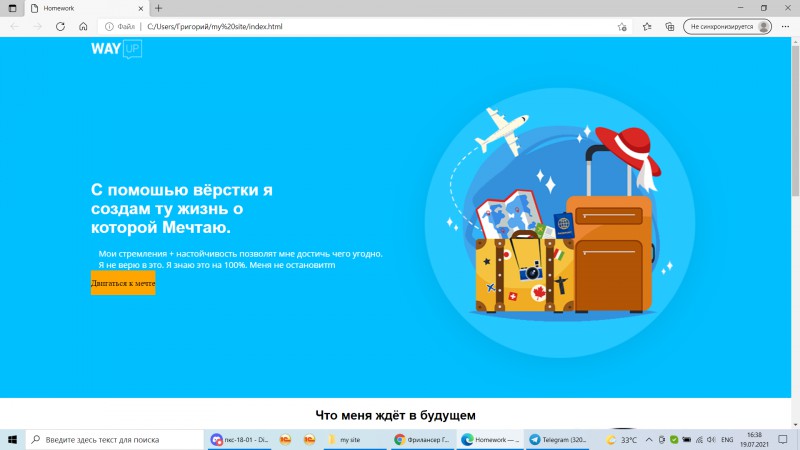The width and height of the screenshot is (800, 450).
Task: Open Discord taskbar item 'пес-18-01'
Action: [240, 439]
